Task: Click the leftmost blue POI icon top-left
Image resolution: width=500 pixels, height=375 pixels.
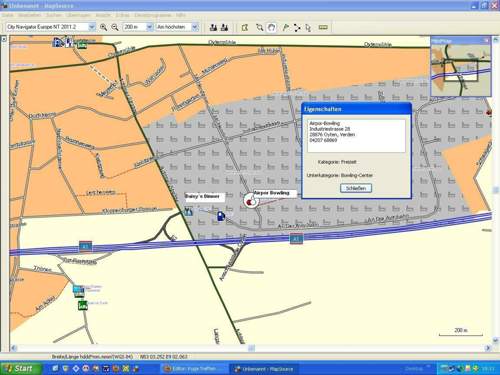Action: (x=57, y=42)
